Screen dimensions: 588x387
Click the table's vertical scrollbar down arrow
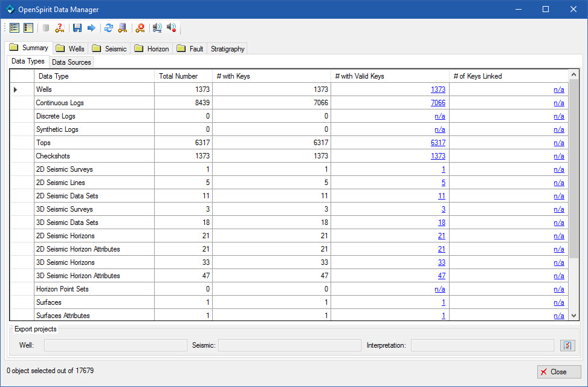[x=574, y=315]
